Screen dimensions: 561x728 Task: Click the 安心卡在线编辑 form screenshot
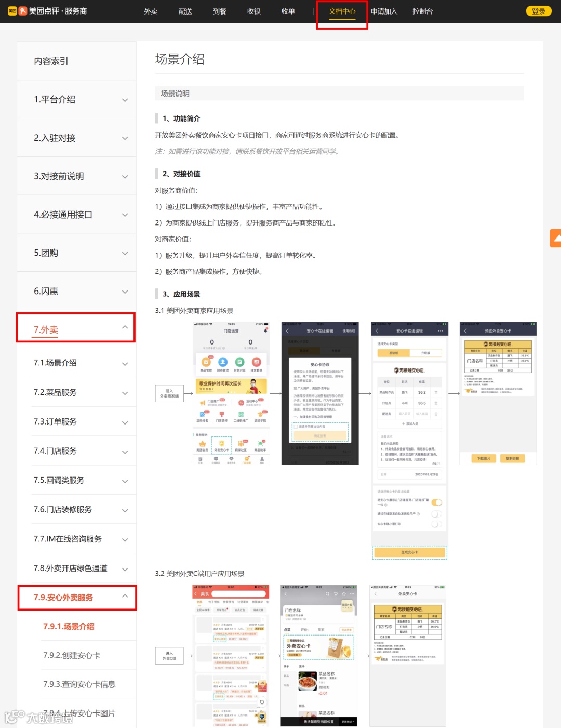[409, 441]
